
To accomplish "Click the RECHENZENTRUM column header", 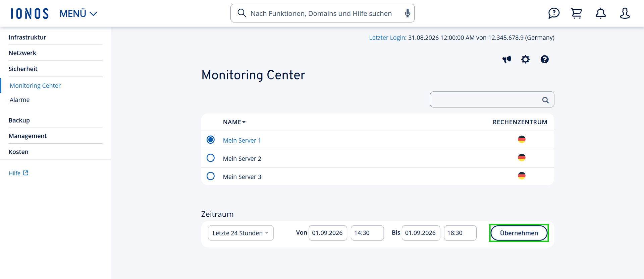I will [520, 122].
